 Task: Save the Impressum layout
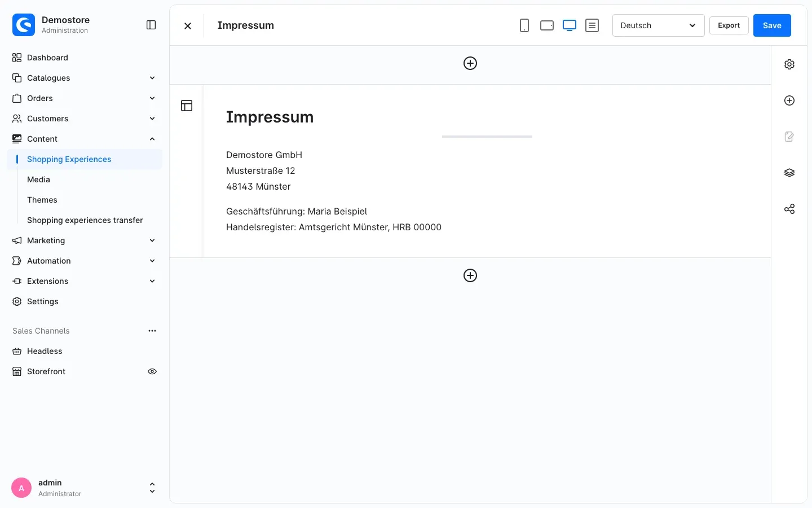click(x=772, y=25)
